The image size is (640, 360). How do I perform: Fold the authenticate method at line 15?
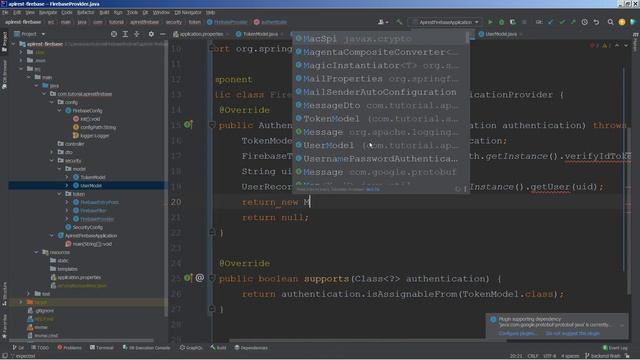212,125
